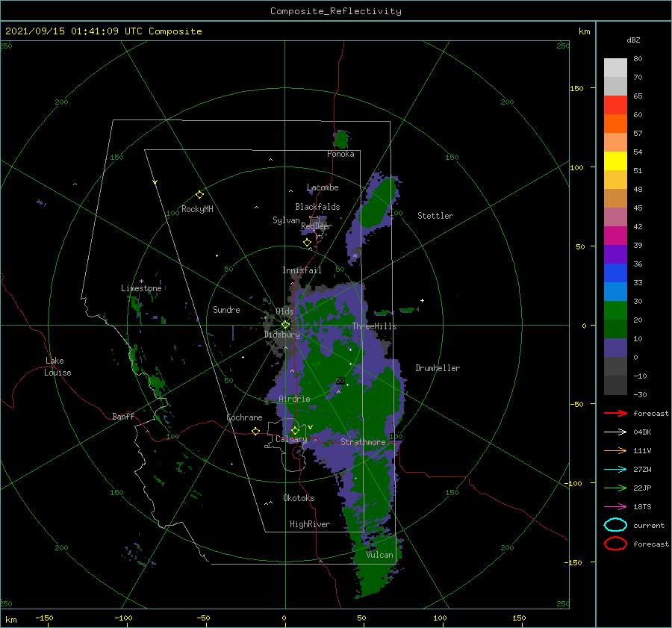672x628 pixels.
Task: Click the cyan 'current' ellipse in the legend
Action: 615,525
